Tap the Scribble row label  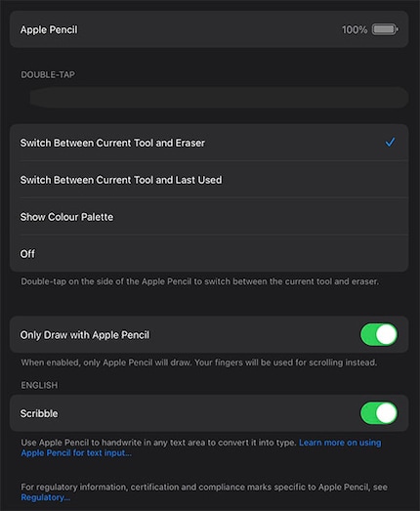[39, 413]
